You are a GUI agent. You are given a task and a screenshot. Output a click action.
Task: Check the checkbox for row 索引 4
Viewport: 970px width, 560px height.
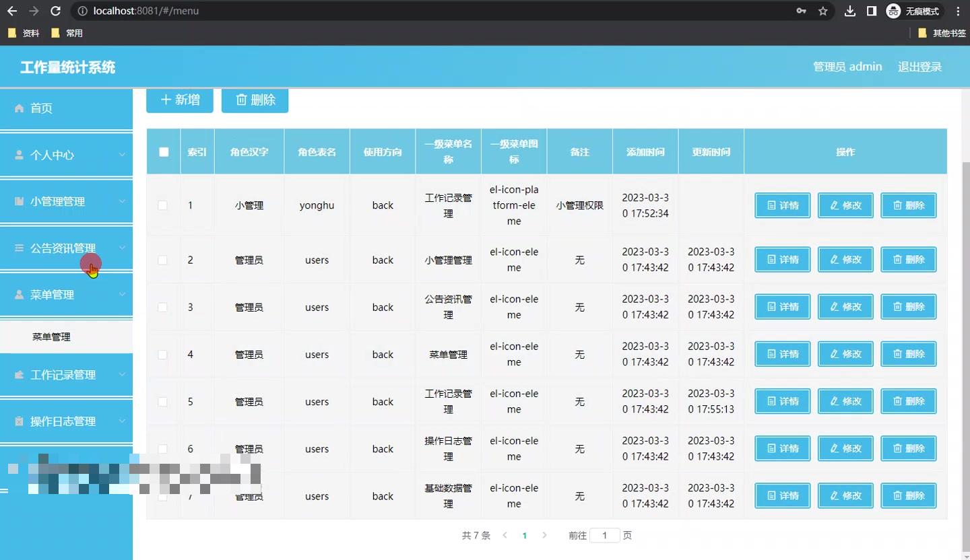pyautogui.click(x=163, y=354)
